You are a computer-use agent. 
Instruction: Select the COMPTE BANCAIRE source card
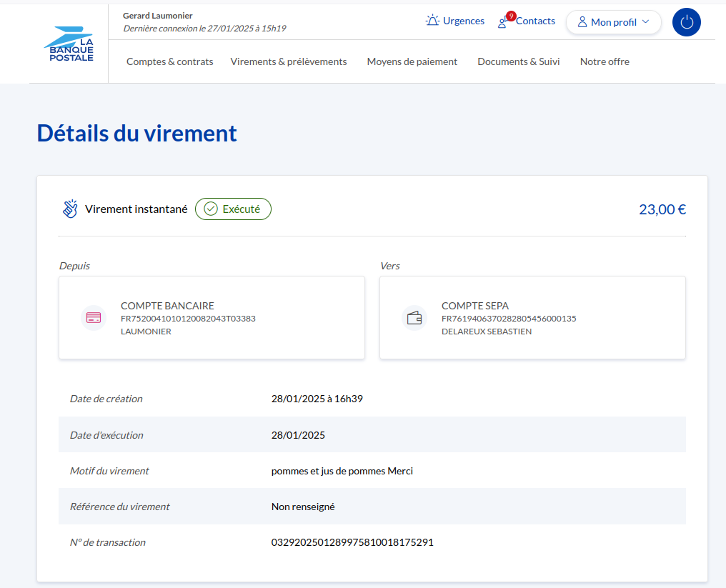point(212,318)
